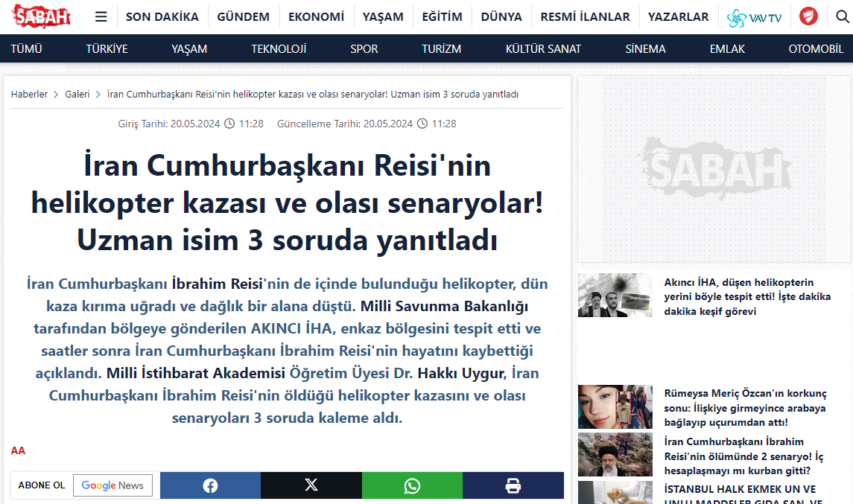Click the ABONE OL button
The width and height of the screenshot is (853, 504).
41,485
